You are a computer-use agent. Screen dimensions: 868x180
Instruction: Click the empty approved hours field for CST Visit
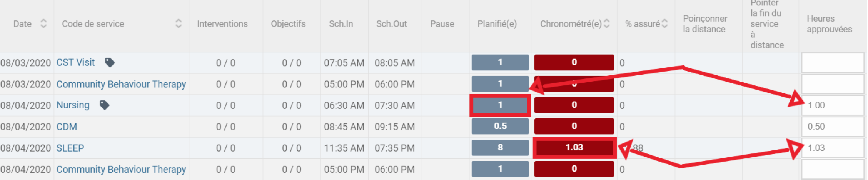[x=833, y=63]
